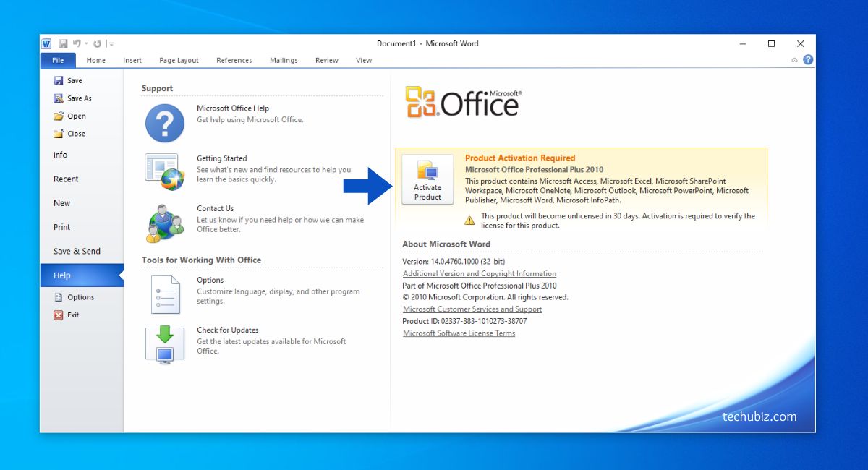Click the Product ID text line
The image size is (868, 470).
tap(464, 321)
